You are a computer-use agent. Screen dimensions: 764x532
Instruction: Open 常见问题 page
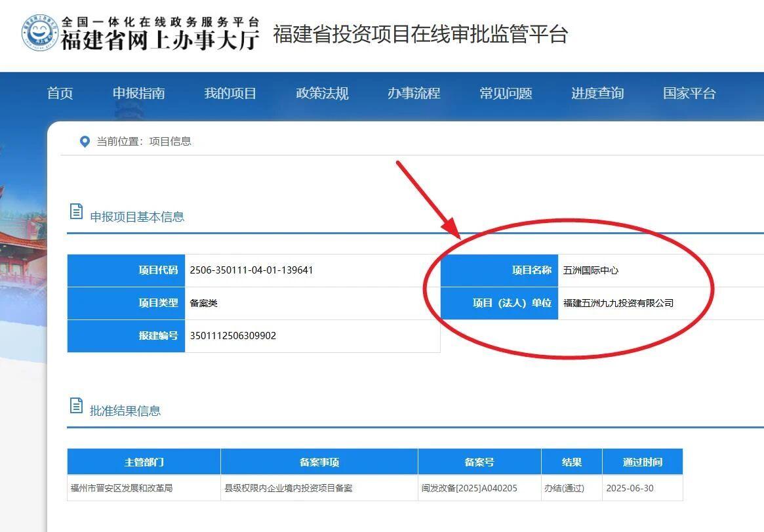tap(506, 93)
